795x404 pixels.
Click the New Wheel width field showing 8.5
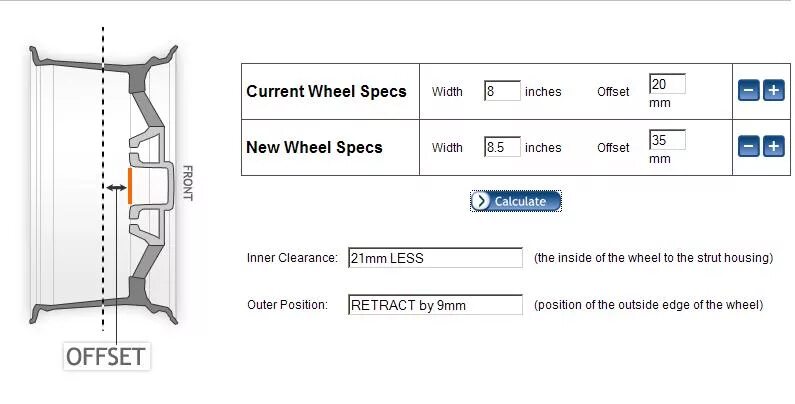[502, 147]
